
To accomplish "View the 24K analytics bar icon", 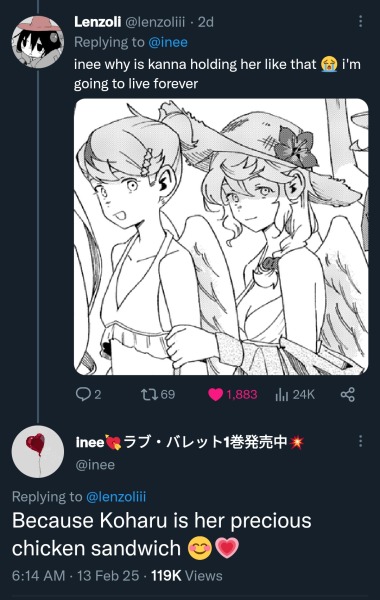I will [281, 395].
